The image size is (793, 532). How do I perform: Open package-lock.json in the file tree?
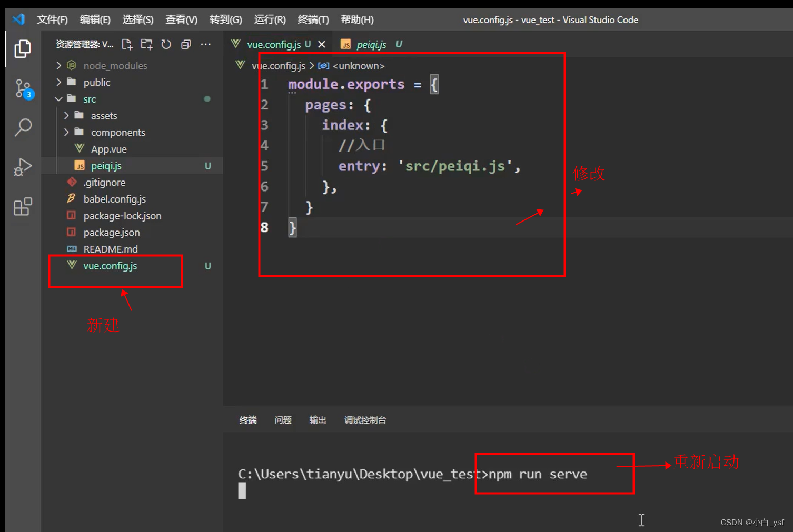pyautogui.click(x=132, y=216)
